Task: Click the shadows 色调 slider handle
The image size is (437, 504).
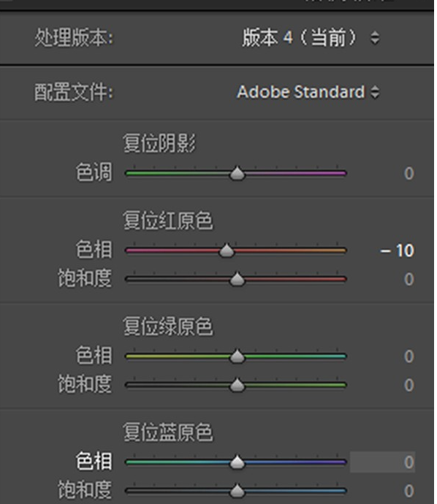Action: pos(237,174)
